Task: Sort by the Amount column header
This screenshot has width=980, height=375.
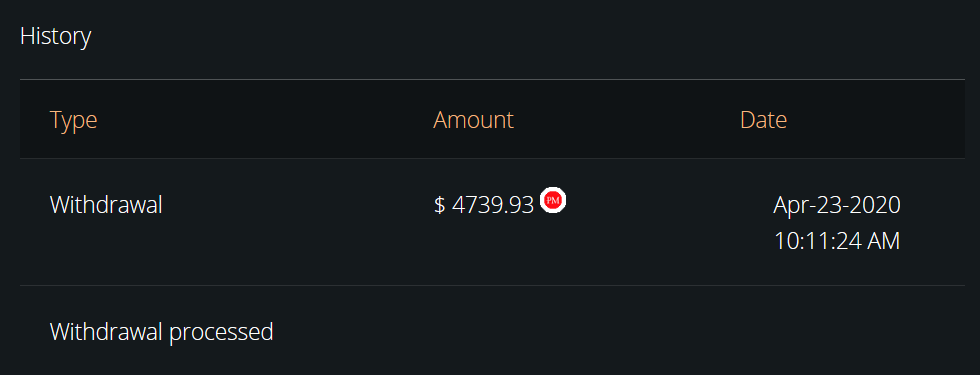Action: [473, 119]
